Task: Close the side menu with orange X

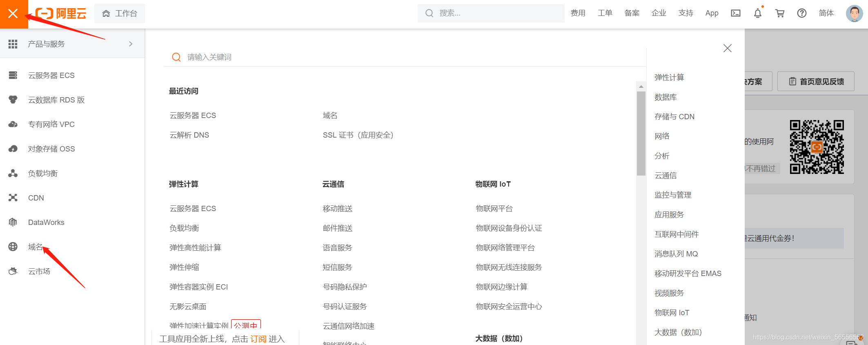Action: [x=13, y=14]
